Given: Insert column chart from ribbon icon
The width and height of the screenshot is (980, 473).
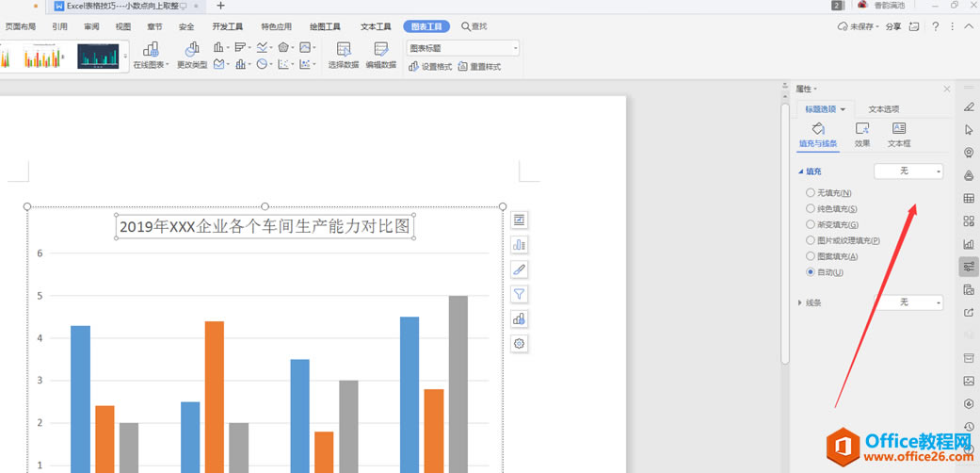Looking at the screenshot, I should tap(220, 47).
